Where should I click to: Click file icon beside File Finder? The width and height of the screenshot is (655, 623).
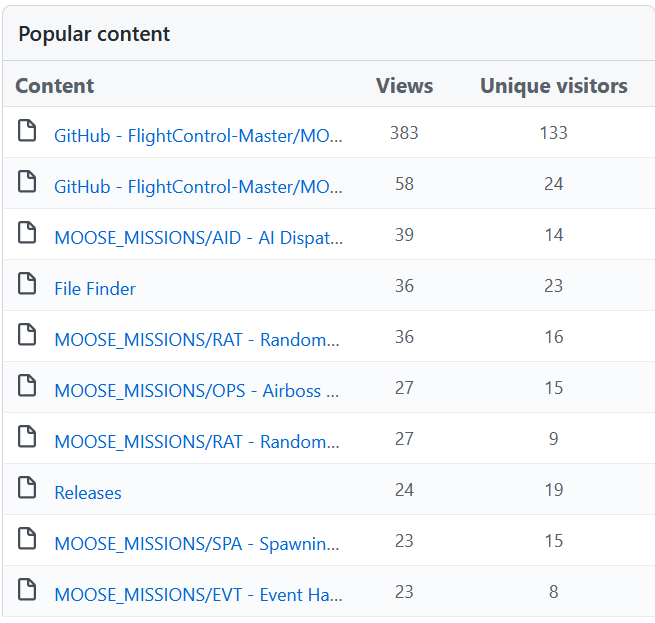(27, 283)
